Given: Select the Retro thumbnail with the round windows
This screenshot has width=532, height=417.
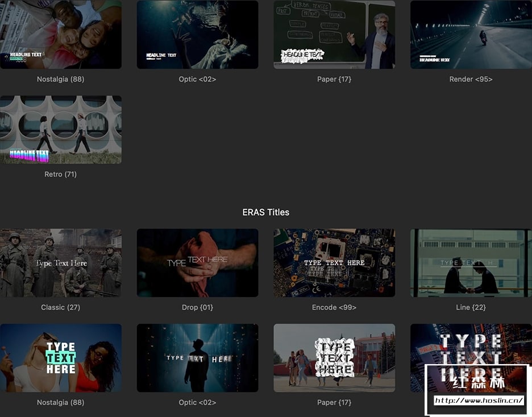Looking at the screenshot, I should (61, 130).
